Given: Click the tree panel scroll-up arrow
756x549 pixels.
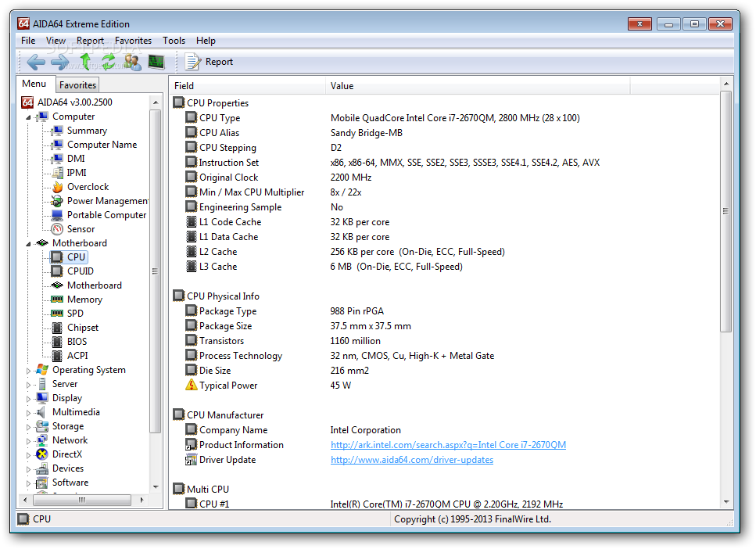Looking at the screenshot, I should [156, 102].
